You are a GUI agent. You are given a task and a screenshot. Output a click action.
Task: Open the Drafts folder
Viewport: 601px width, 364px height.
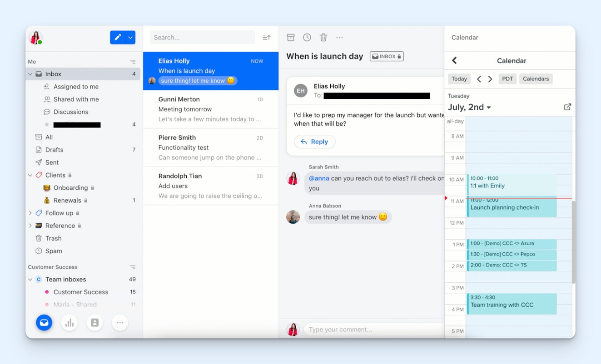(x=54, y=150)
